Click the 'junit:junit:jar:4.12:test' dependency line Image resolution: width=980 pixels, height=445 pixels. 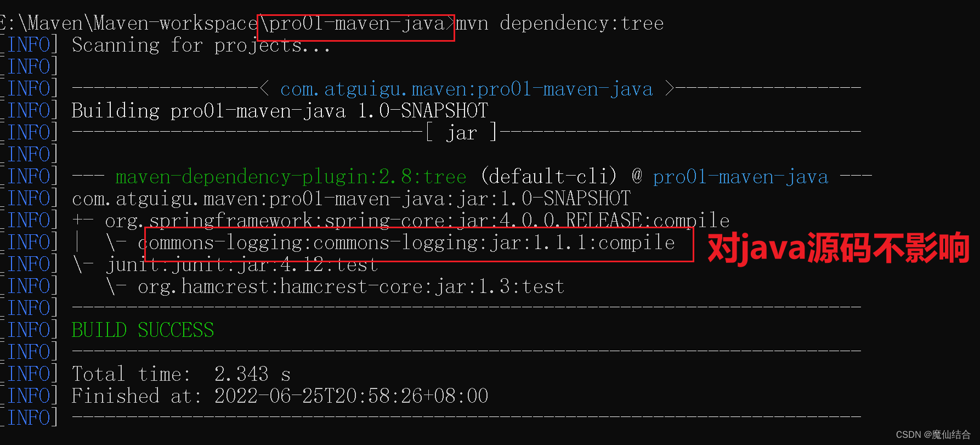point(241,265)
